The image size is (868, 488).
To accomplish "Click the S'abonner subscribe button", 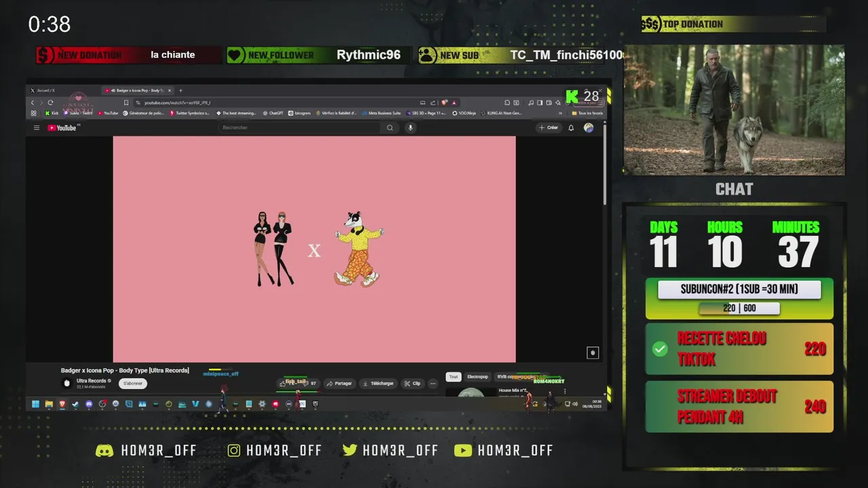I will point(133,383).
